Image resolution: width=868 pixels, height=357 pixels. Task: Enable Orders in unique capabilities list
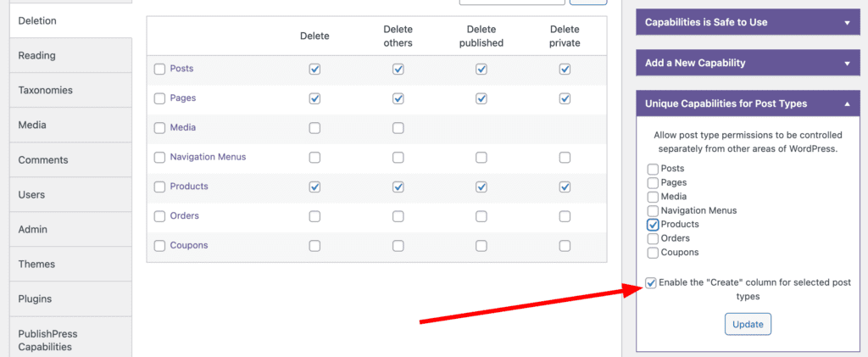(653, 238)
